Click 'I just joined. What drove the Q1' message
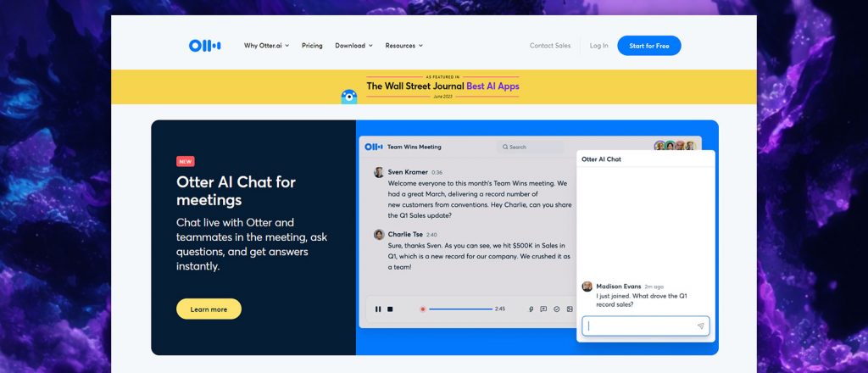Screen dimensions: 868x373 (641, 296)
